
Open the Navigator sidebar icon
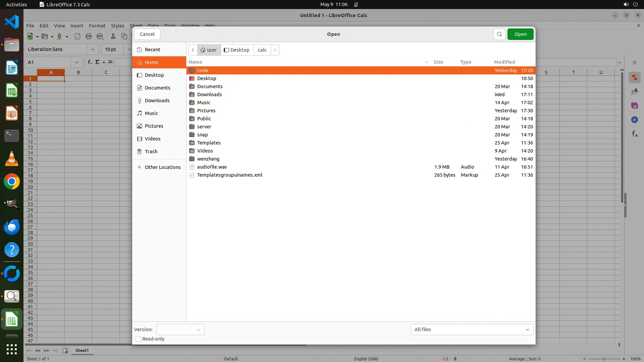(634, 120)
